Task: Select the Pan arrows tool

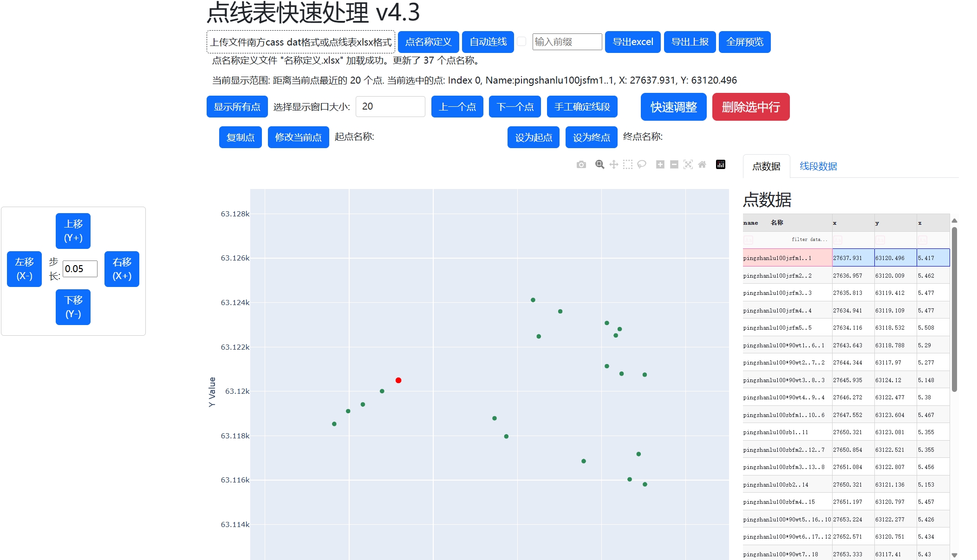Action: (x=613, y=164)
